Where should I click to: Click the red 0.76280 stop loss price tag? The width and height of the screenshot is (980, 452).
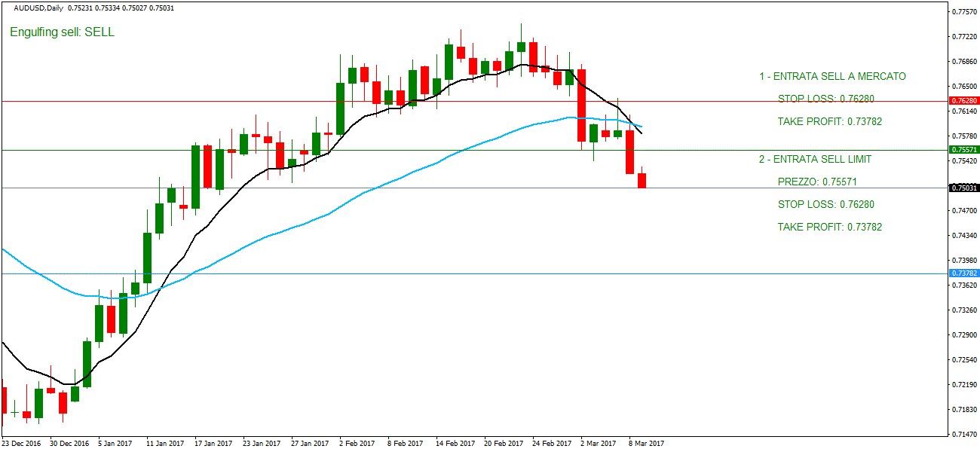[x=964, y=100]
